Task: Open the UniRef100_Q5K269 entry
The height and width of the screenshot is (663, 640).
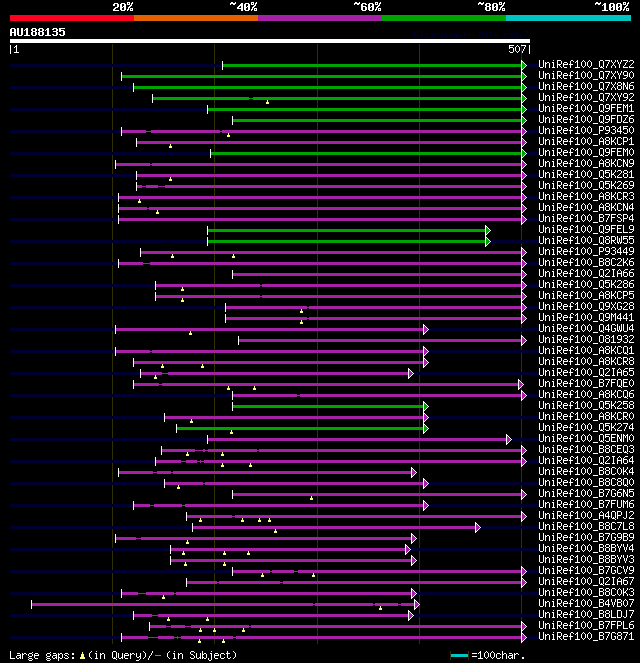Action: [586, 185]
